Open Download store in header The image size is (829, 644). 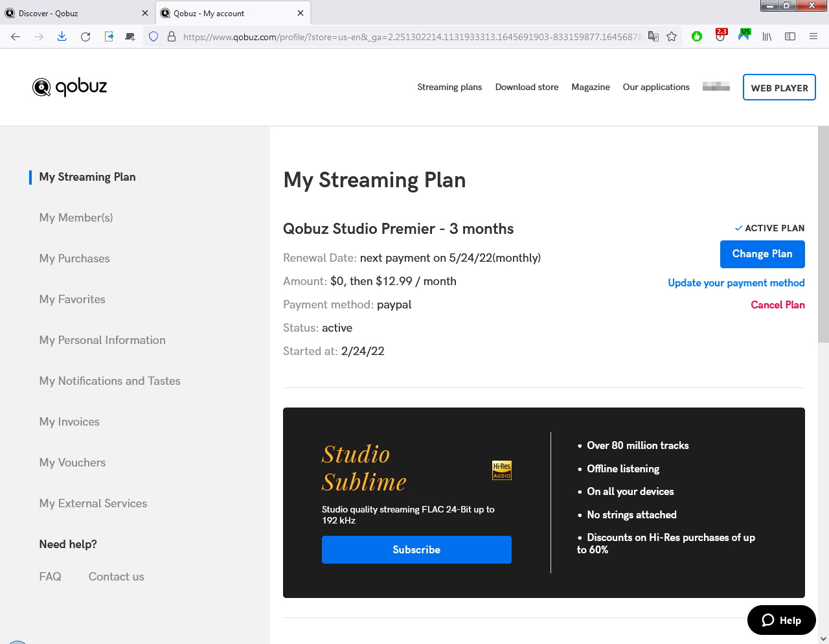tap(527, 87)
